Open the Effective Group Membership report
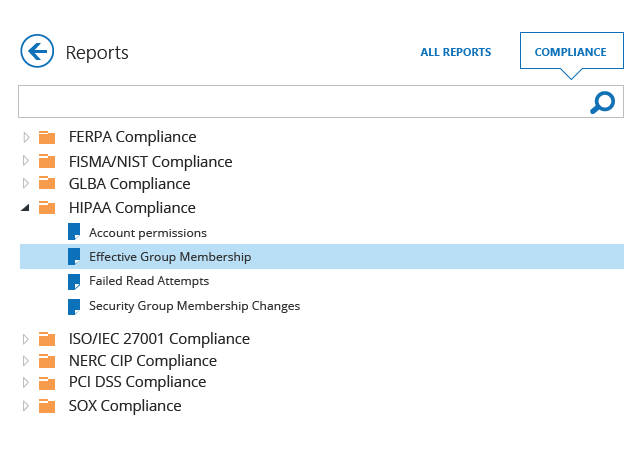The height and width of the screenshot is (450, 640). pos(170,257)
